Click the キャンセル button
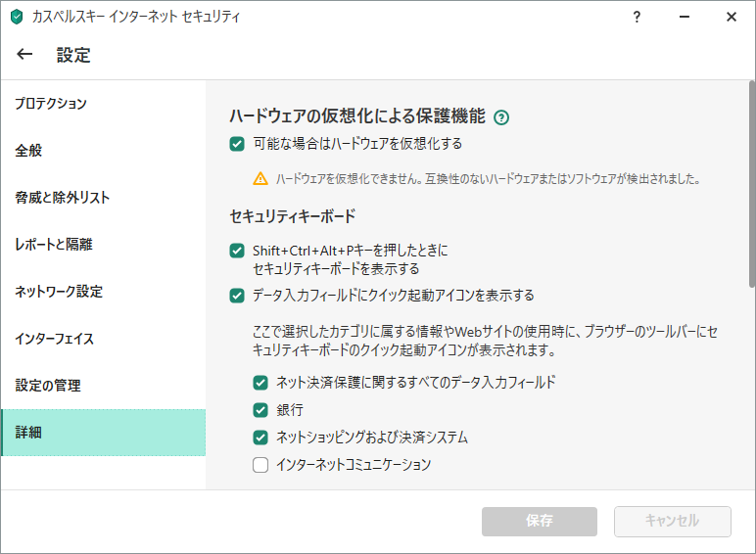 [x=672, y=521]
